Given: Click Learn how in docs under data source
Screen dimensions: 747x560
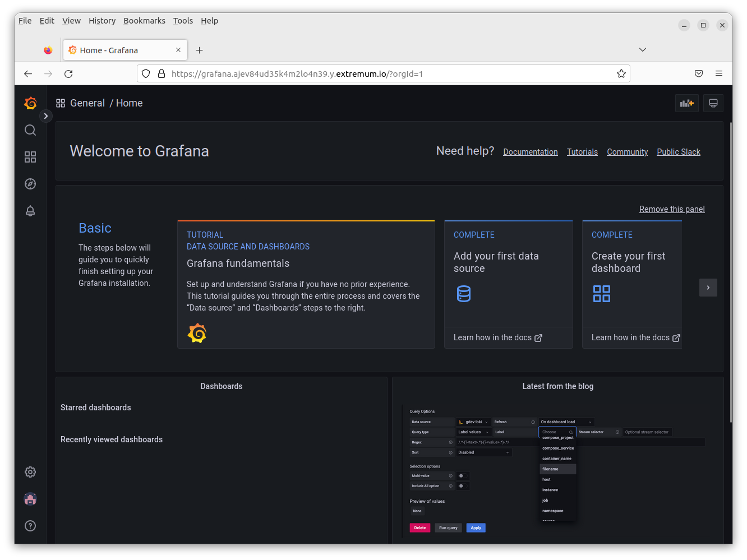Looking at the screenshot, I should [x=497, y=337].
